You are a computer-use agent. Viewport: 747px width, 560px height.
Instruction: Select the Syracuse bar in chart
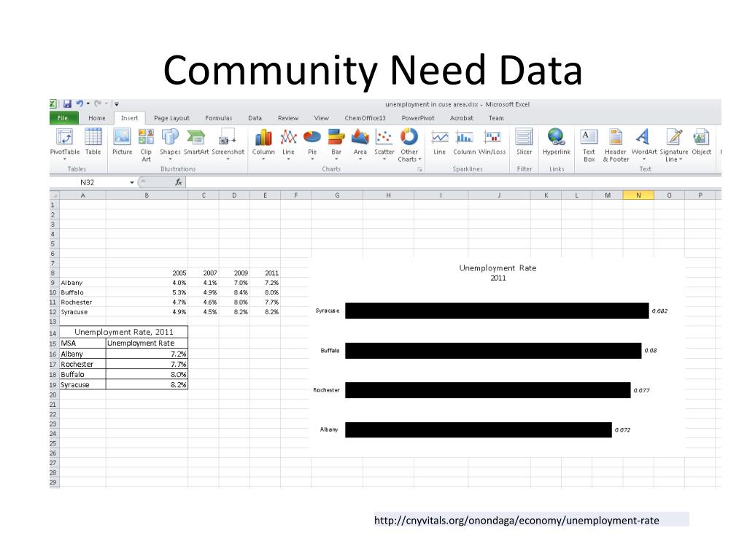click(x=497, y=311)
